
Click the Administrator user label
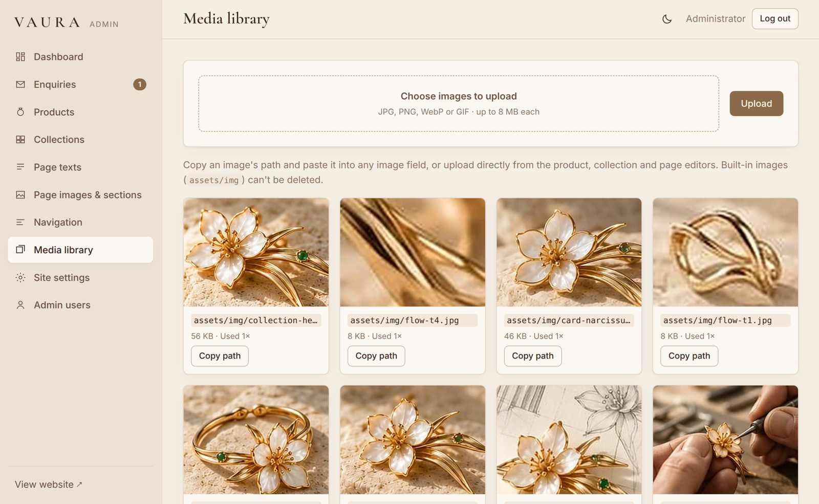pyautogui.click(x=716, y=19)
